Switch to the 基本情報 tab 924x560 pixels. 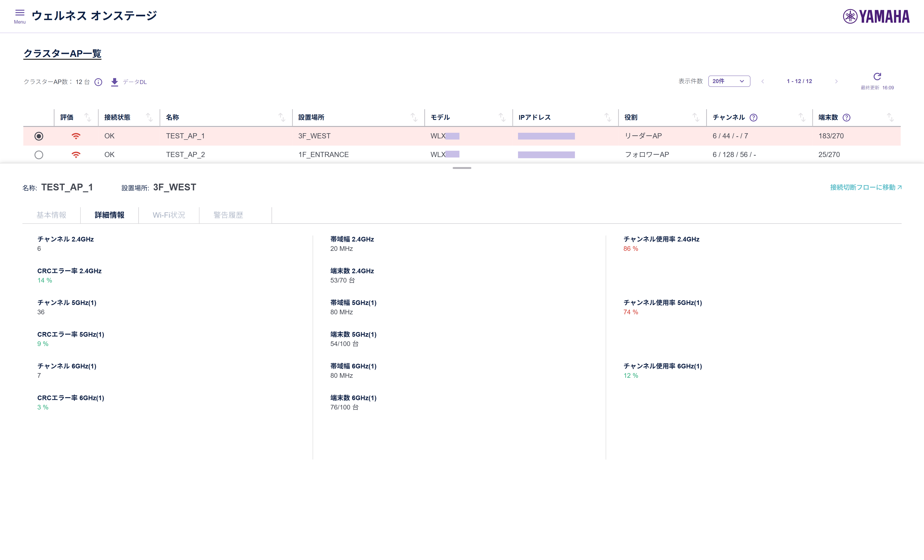(51, 215)
